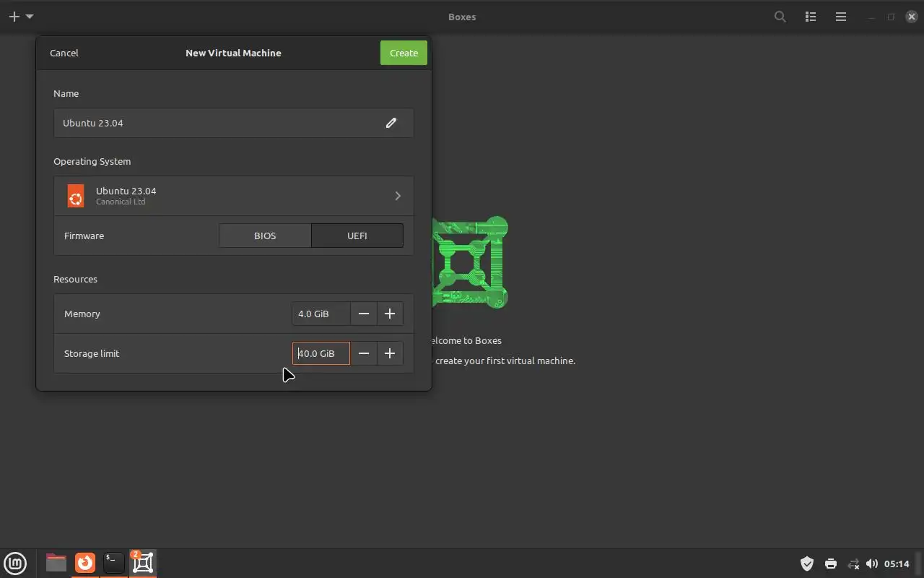Launch Firefox from the taskbar
924x578 pixels.
pos(85,562)
